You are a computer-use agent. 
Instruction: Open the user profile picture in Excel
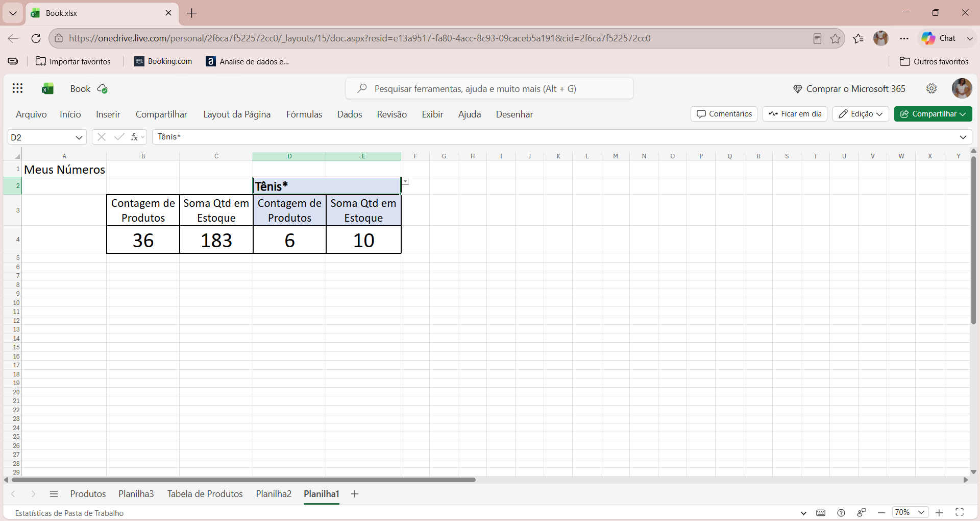[962, 88]
